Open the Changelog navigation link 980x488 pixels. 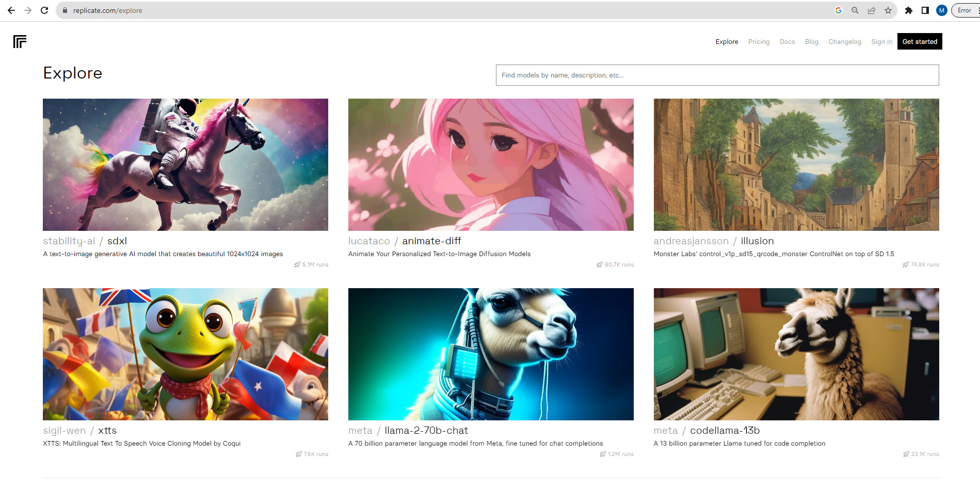[x=844, y=42]
